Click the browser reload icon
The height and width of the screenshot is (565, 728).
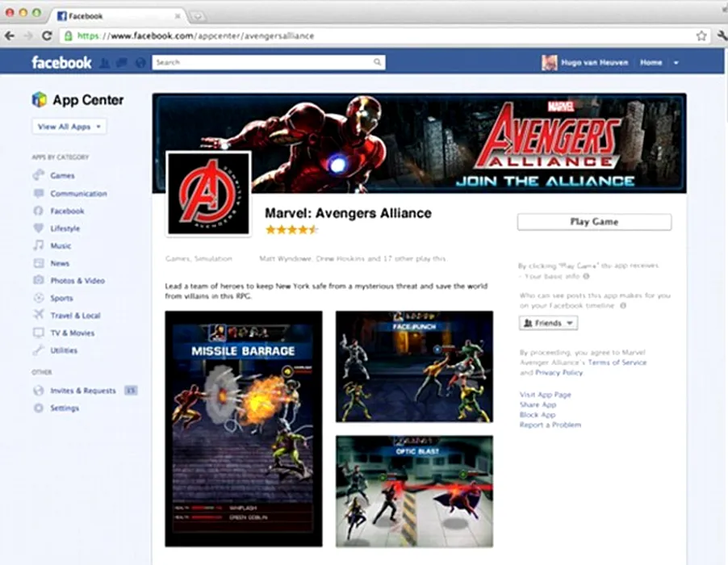[x=47, y=36]
